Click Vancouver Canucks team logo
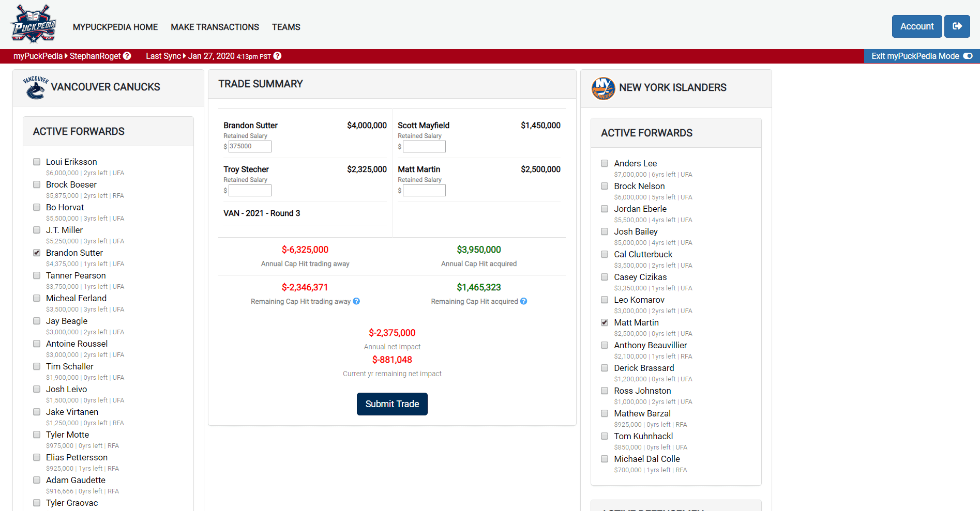 (x=35, y=87)
